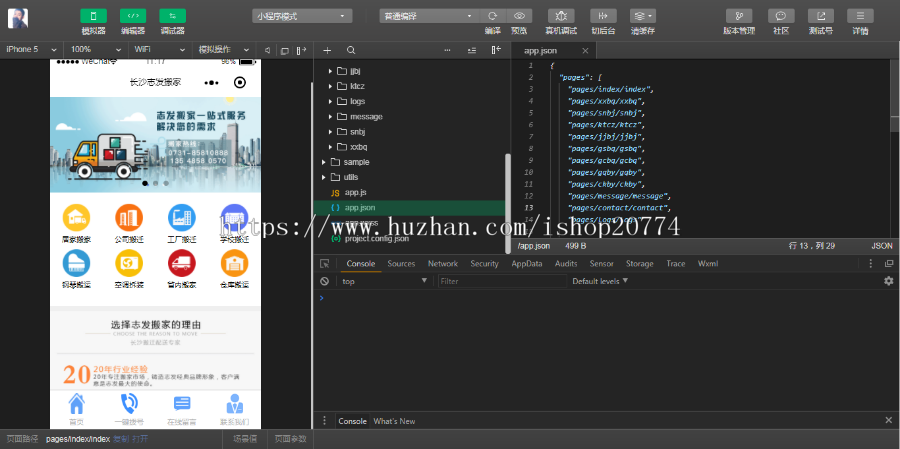
Task: Expand the jjbj folder
Action: point(331,71)
